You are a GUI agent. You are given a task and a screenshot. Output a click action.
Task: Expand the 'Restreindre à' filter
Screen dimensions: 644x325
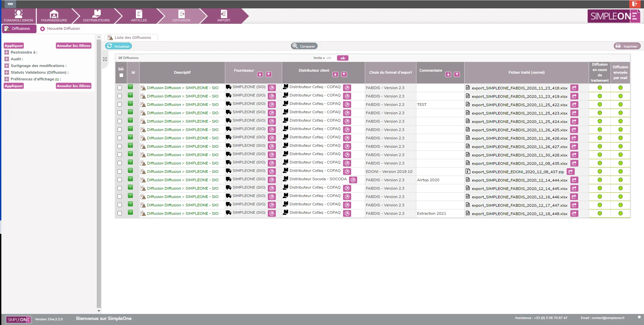pos(7,52)
